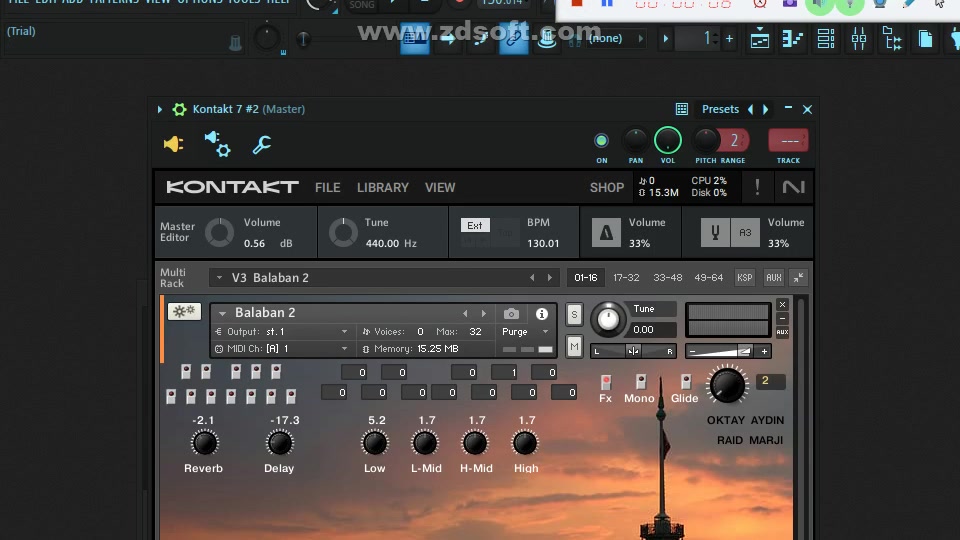Image resolution: width=960 pixels, height=540 pixels.
Task: Click the Reverb knob
Action: coord(204,443)
